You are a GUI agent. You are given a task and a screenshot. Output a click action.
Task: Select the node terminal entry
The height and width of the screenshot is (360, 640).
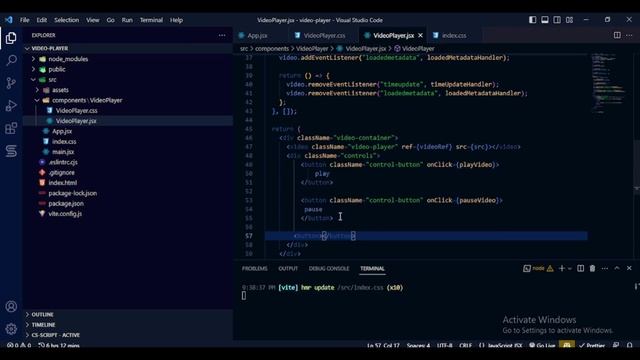point(538,268)
